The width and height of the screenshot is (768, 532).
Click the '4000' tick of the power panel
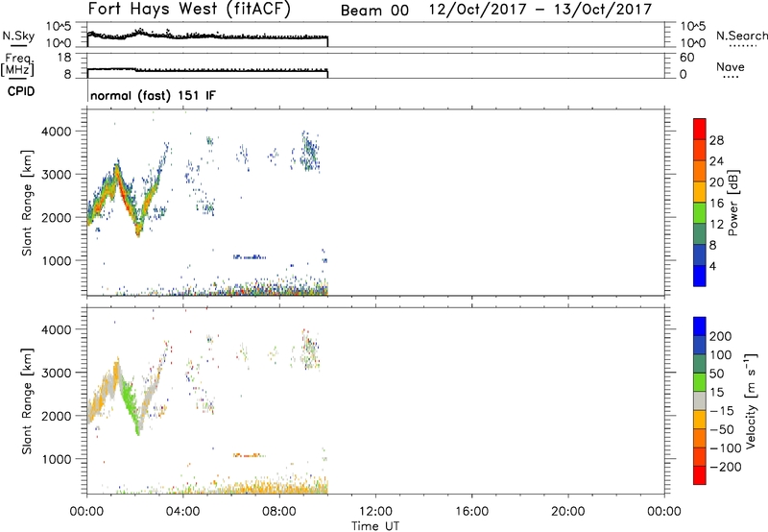click(56, 132)
